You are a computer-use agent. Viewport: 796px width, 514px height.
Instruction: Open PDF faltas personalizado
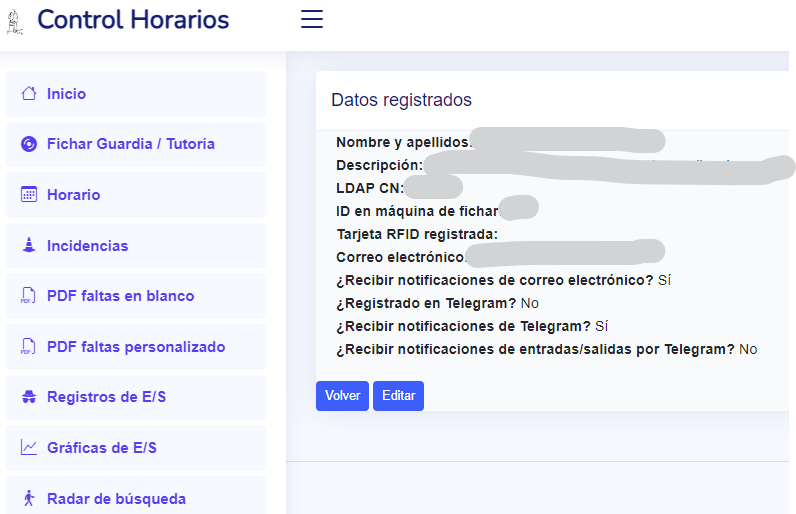point(136,347)
